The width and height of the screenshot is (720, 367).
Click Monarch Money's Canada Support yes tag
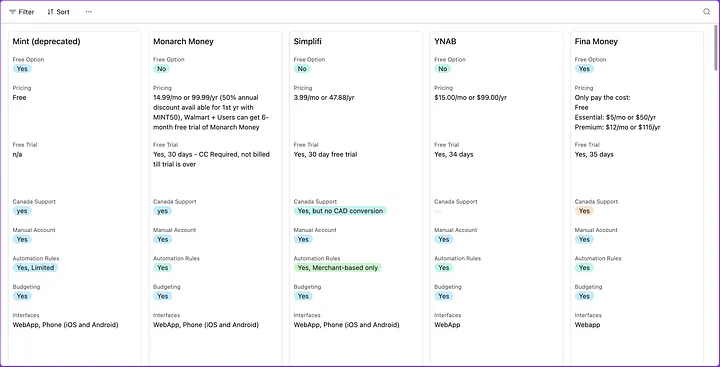pos(163,211)
